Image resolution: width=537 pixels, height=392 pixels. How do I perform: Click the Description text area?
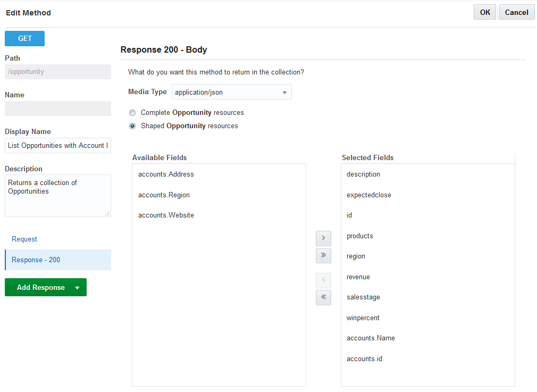58,195
